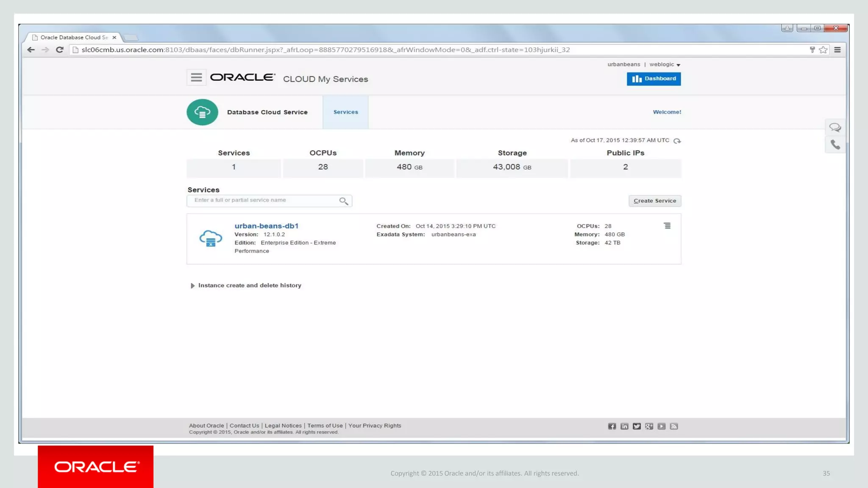Reload the page with browser refresh button

pyautogui.click(x=60, y=50)
